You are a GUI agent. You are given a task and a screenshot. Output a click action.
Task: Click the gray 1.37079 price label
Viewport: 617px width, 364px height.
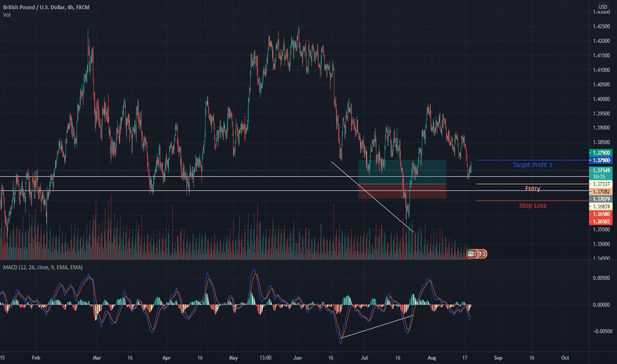601,199
